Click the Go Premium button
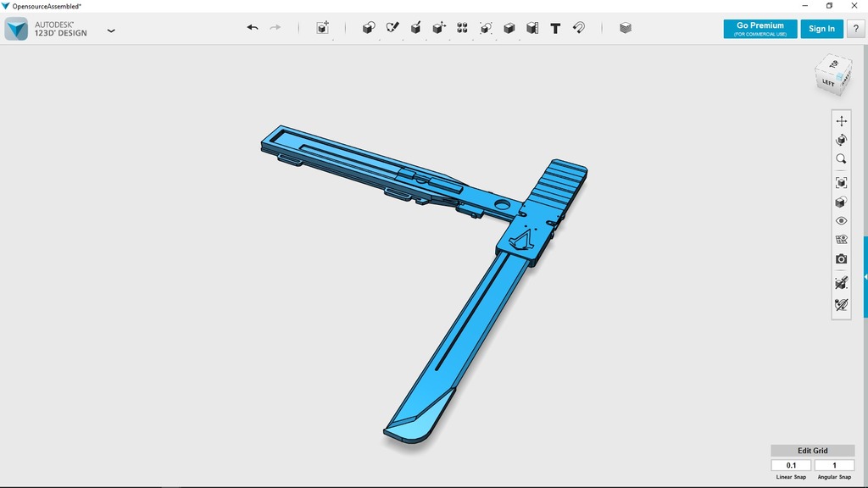868x488 pixels. pos(759,29)
